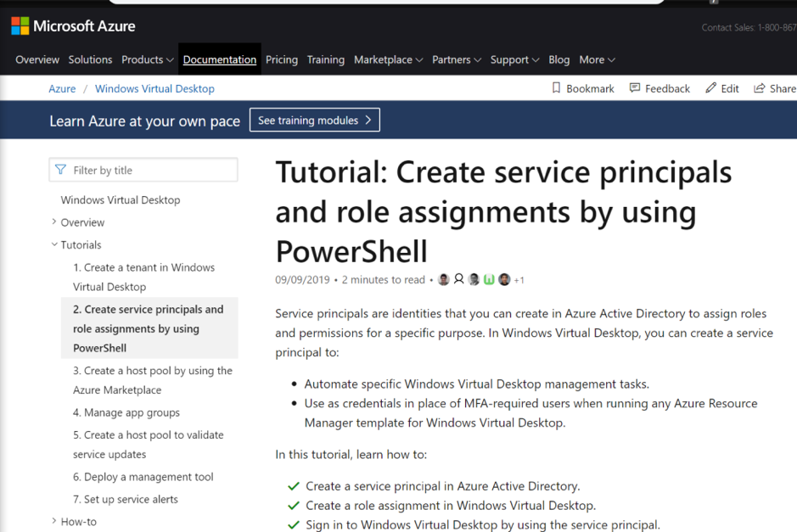Switch to the Documentation navigation tab
This screenshot has height=532, width=797.
(x=219, y=59)
